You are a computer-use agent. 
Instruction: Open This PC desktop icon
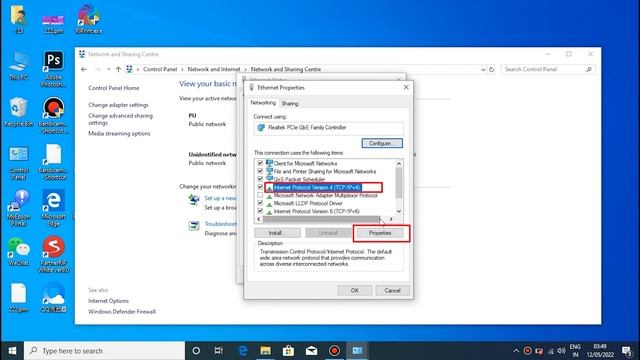click(x=18, y=65)
